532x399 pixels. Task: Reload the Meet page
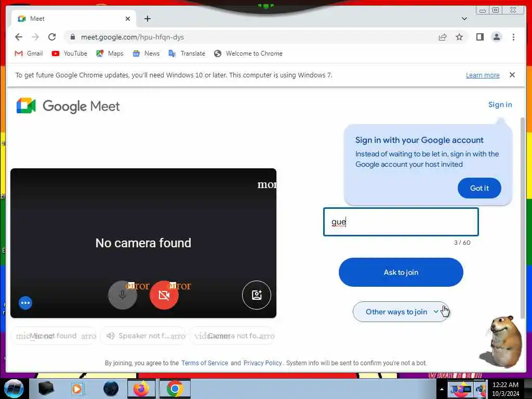tap(52, 37)
